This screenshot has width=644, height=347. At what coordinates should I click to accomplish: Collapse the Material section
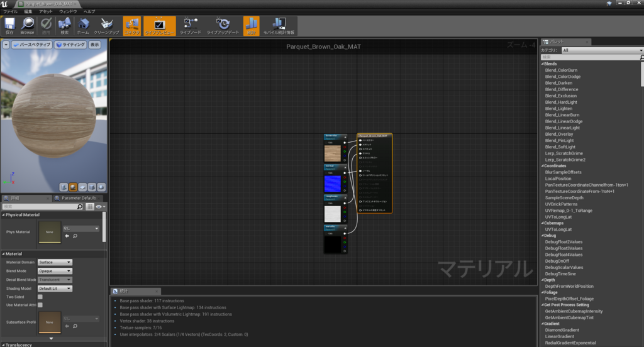(3, 254)
